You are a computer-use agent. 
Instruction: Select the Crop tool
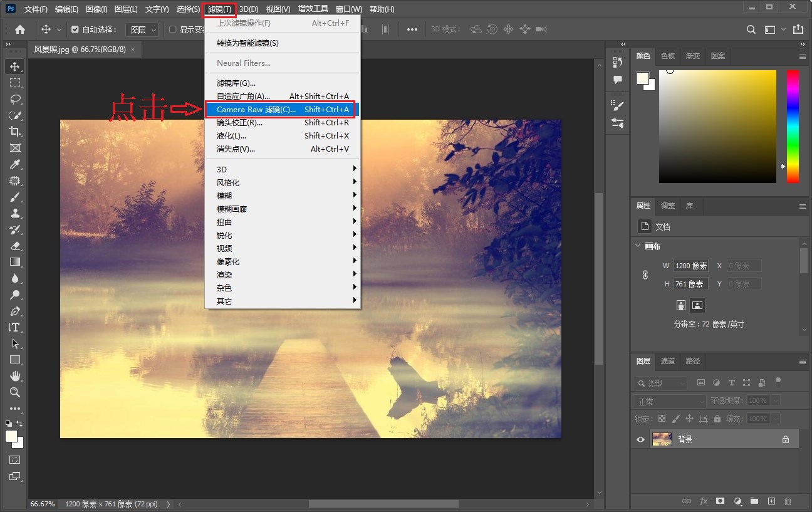(x=15, y=132)
